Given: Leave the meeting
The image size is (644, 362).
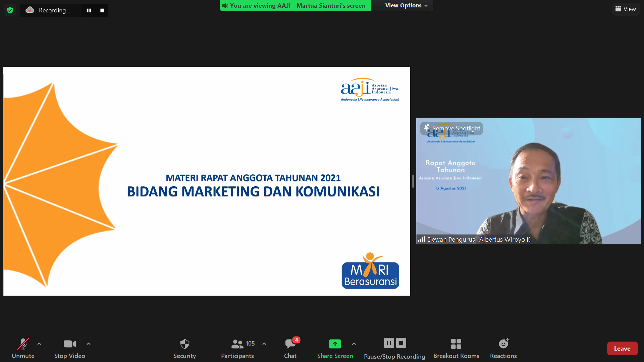Looking at the screenshot, I should (x=622, y=349).
